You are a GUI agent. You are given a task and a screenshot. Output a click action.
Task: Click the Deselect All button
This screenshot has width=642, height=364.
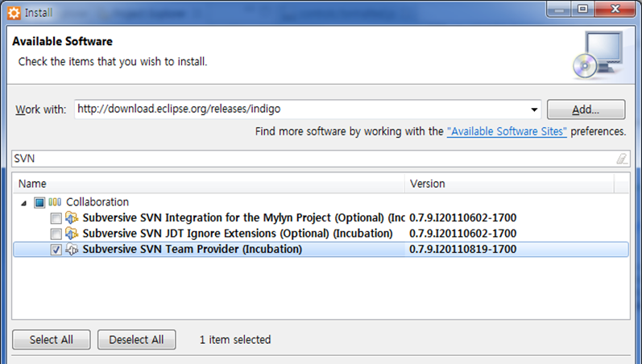pos(136,339)
